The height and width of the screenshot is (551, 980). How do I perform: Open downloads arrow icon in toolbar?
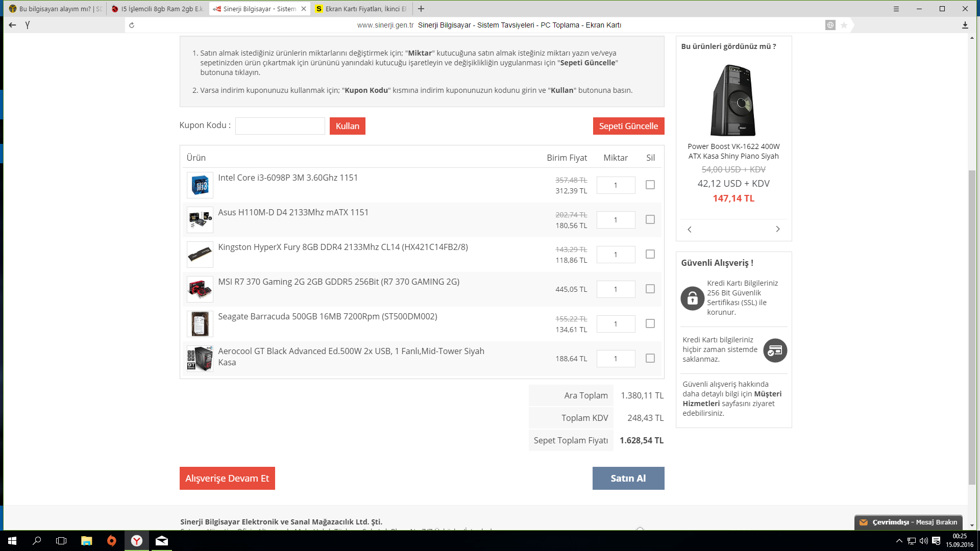click(965, 25)
